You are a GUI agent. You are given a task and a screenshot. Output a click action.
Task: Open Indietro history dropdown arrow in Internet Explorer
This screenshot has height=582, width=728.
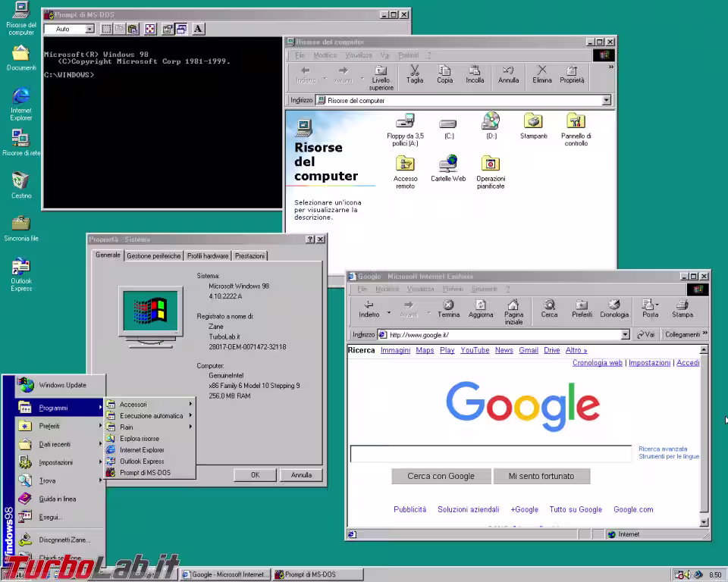(389, 312)
